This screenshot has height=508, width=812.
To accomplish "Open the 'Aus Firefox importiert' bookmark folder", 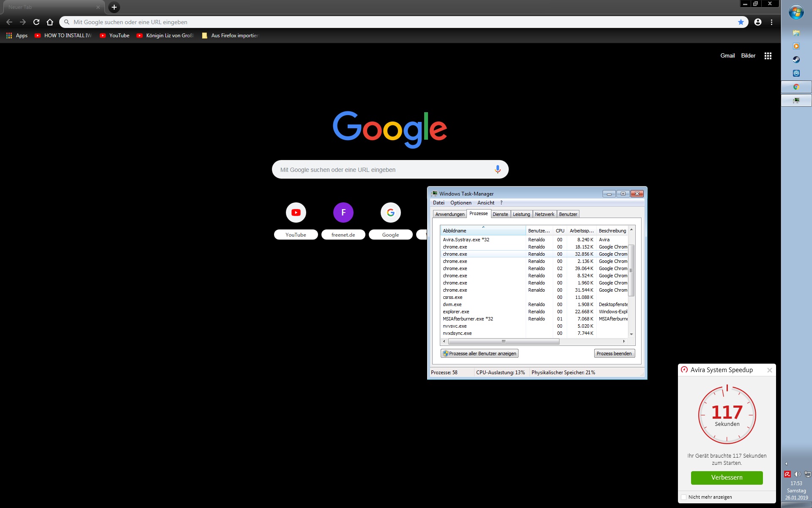I will [230, 36].
